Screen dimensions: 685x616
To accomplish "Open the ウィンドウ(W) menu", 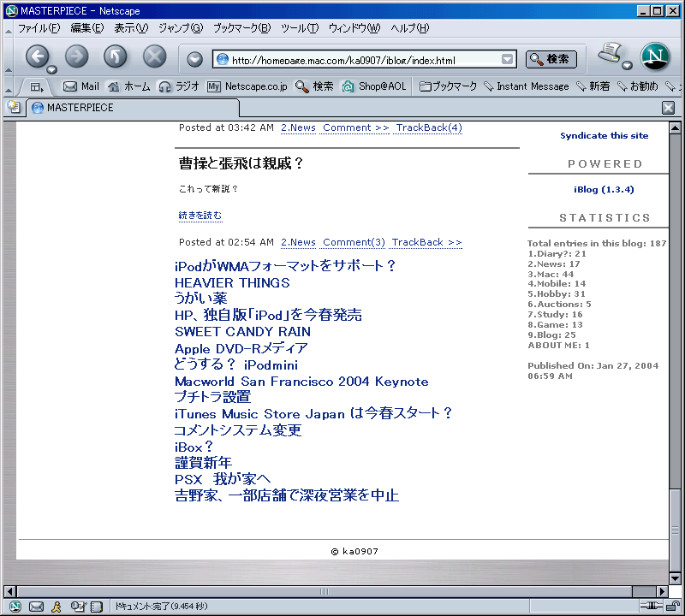I will point(354,28).
